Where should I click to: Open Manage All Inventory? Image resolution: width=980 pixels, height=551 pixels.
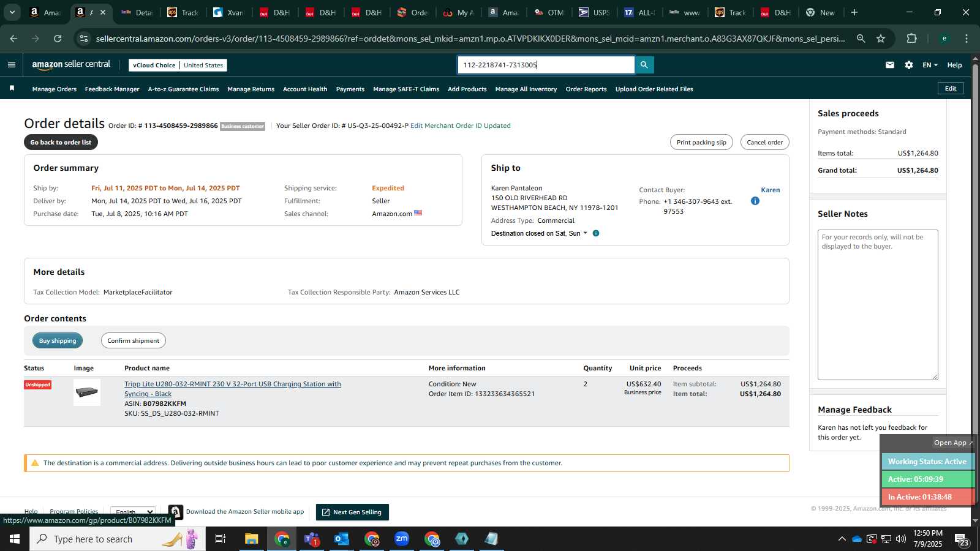526,89
